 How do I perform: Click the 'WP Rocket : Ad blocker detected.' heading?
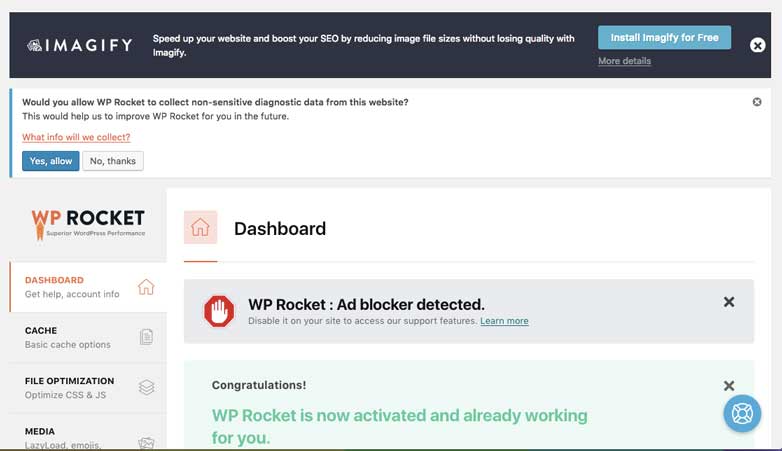pyautogui.click(x=367, y=304)
